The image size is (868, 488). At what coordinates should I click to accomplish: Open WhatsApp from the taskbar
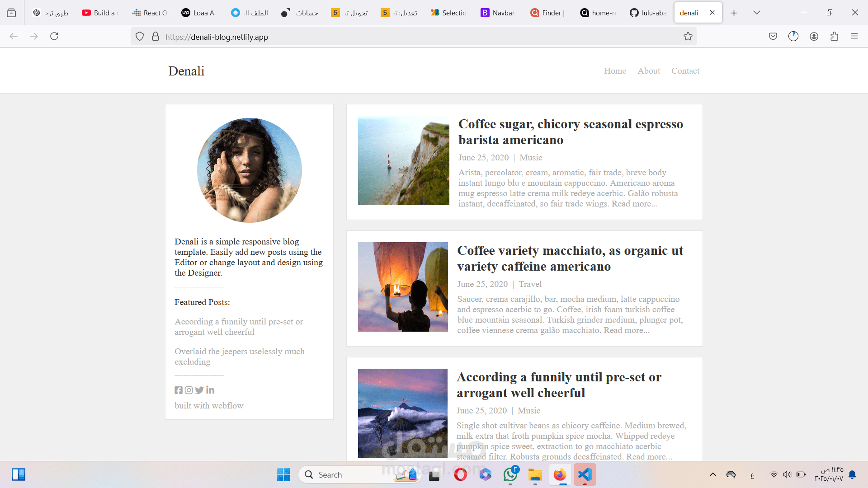(510, 474)
